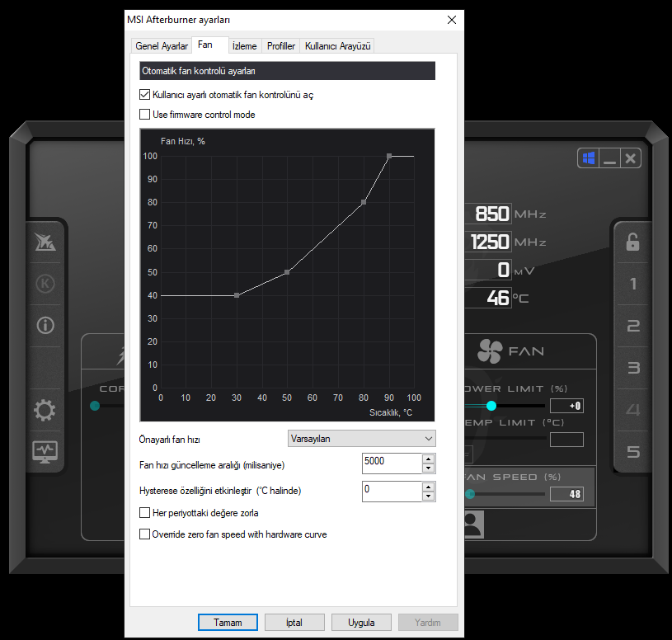
Task: Click the user-defined fan profile icon
Action: click(x=474, y=524)
